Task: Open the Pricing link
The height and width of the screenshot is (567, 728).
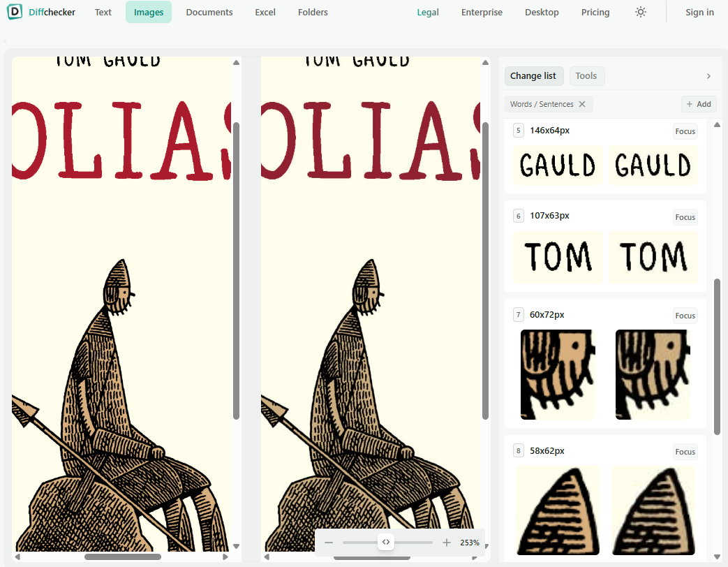Action: [595, 12]
